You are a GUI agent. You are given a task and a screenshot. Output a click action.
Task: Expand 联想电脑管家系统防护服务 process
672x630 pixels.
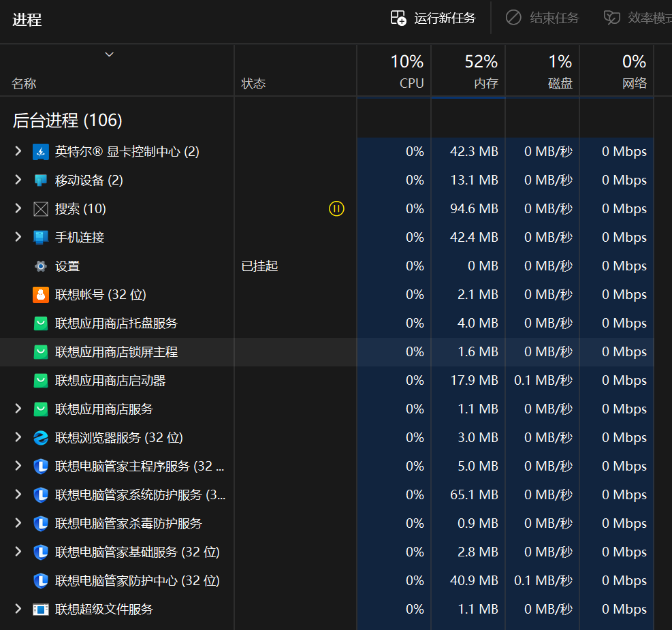[18, 494]
